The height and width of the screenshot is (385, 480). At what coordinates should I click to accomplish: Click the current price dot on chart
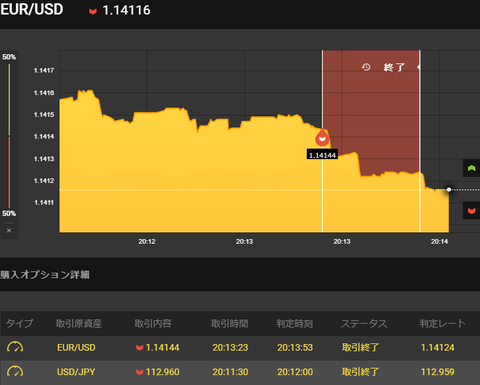click(449, 189)
